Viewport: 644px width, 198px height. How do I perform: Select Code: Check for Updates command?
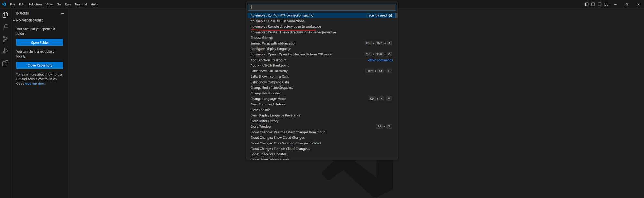[x=321, y=154]
